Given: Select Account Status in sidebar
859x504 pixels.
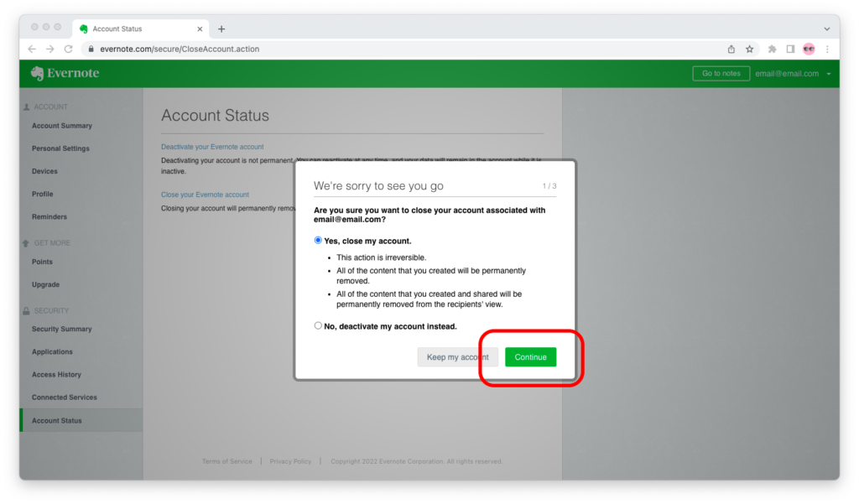Looking at the screenshot, I should tap(81, 420).
